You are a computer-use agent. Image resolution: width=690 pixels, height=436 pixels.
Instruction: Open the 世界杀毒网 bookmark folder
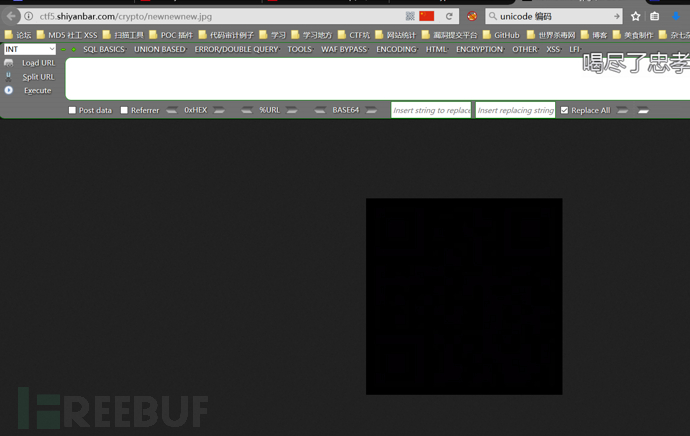551,35
